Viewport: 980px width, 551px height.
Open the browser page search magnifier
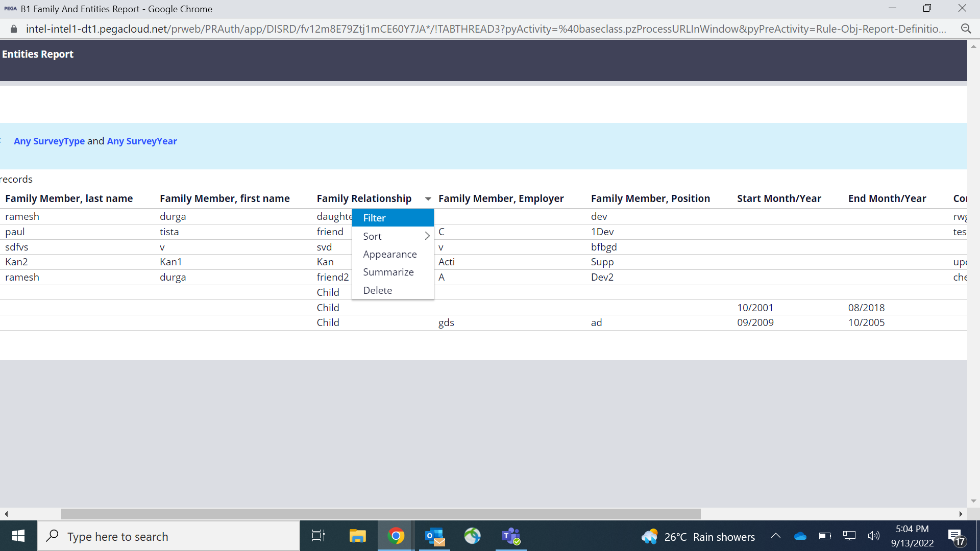[967, 29]
